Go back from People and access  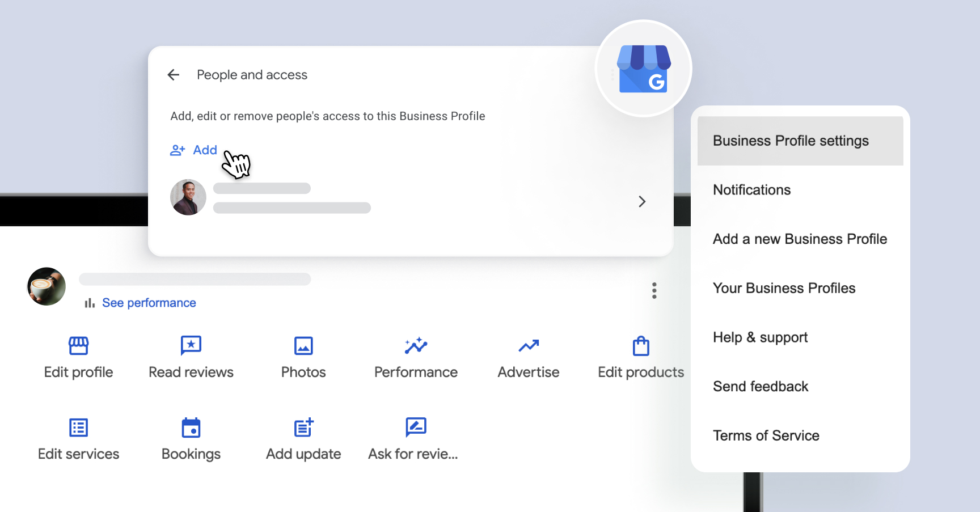(173, 74)
